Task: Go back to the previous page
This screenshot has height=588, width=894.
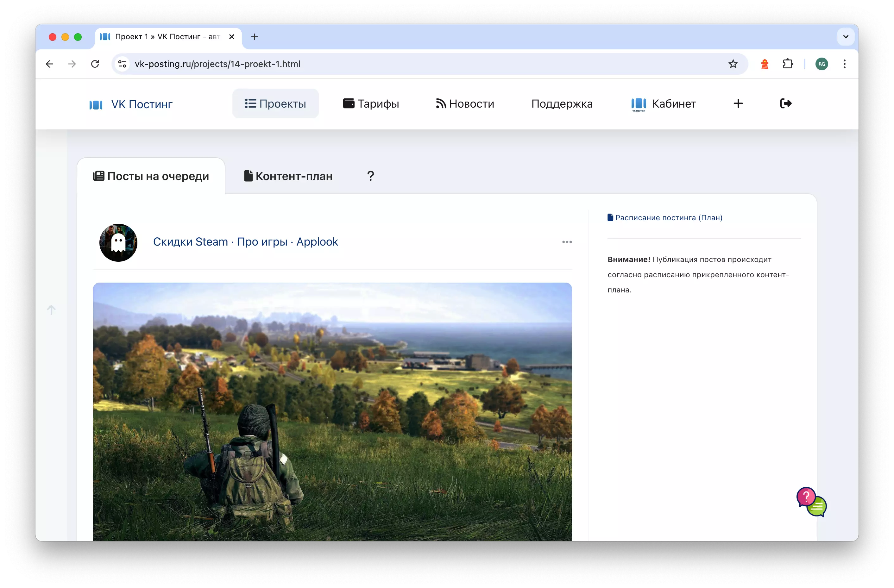Action: tap(49, 64)
